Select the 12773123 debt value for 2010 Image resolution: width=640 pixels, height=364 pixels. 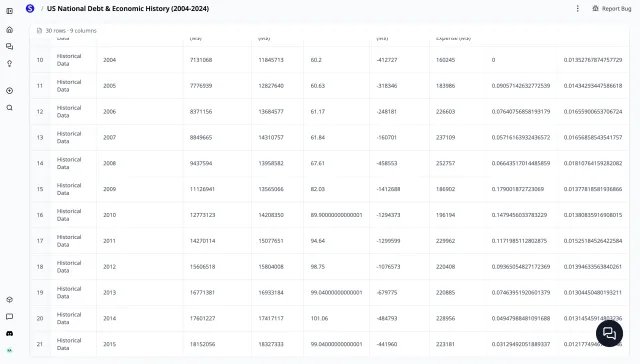(x=202, y=215)
